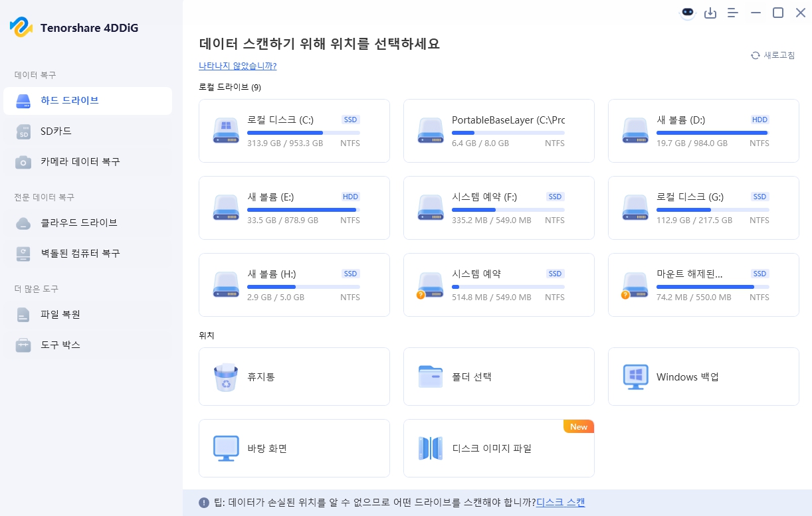Click the usage bar of 새 볼륨 (H:)
This screenshot has height=516, width=812.
[x=304, y=287]
